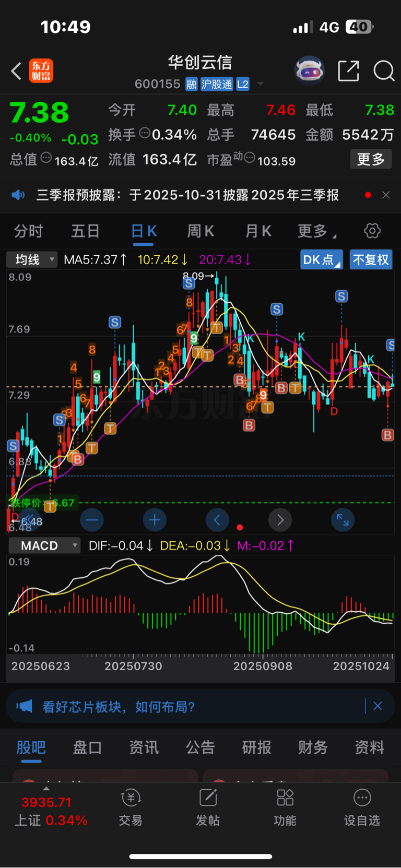Switch to the 五日 chart tab
The width and height of the screenshot is (401, 868).
pyautogui.click(x=85, y=231)
